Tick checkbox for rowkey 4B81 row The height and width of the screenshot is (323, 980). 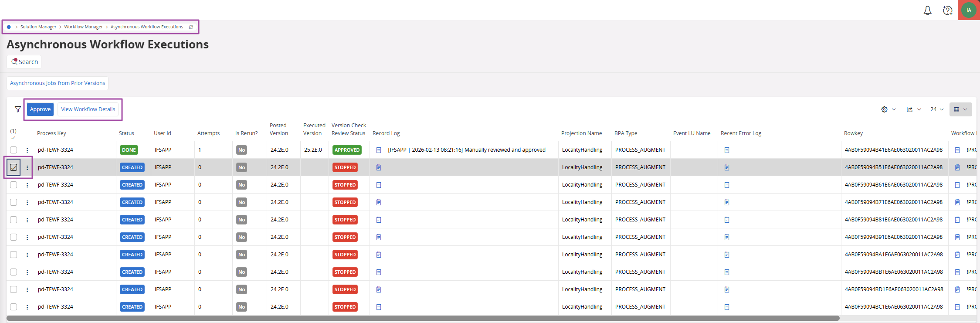tap(14, 220)
